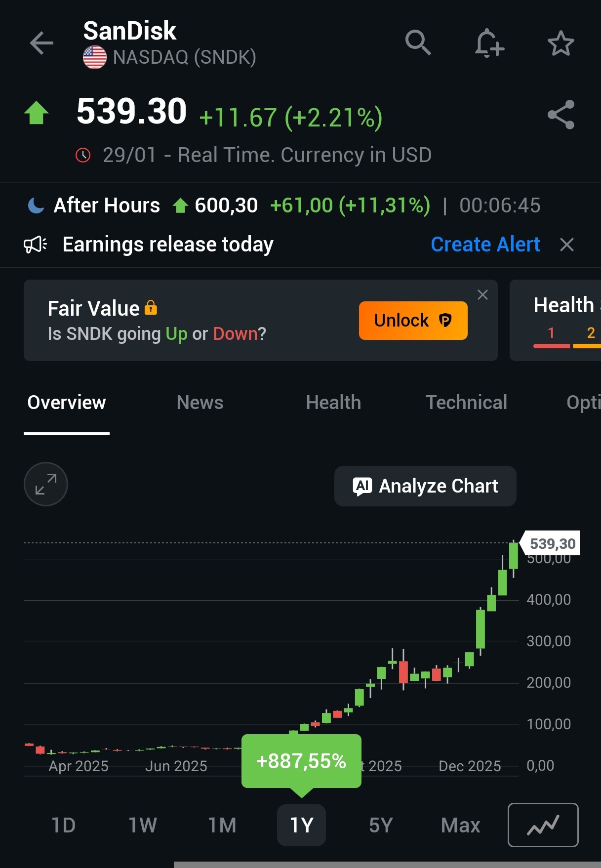
Task: Open search with magnifier icon
Action: point(418,43)
